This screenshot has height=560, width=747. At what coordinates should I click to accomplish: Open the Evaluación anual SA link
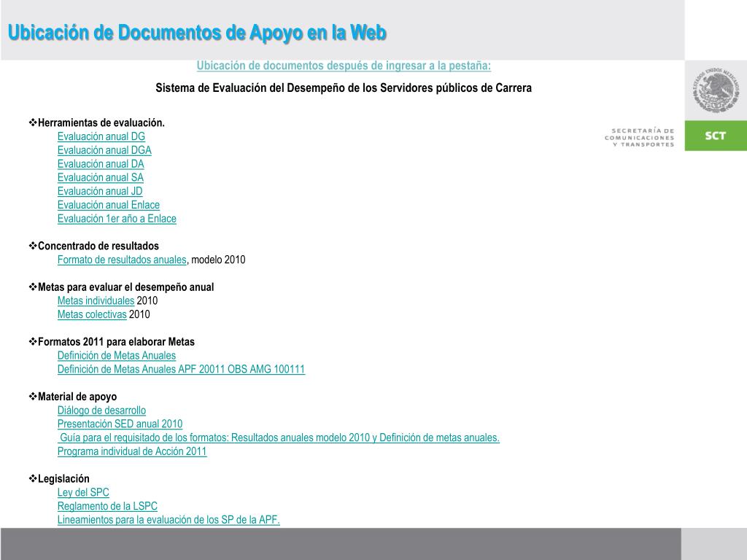click(101, 178)
